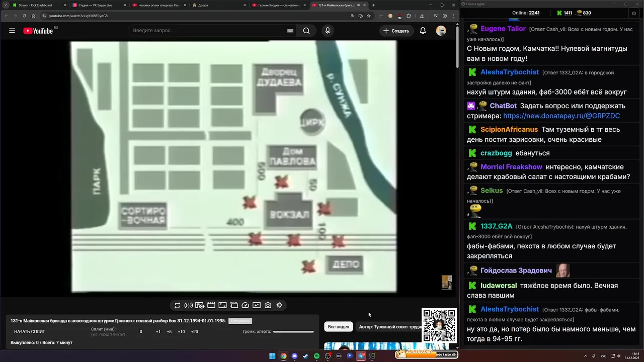Go to the browser home page
Screen dimensions: 644x362
[x=34, y=16]
